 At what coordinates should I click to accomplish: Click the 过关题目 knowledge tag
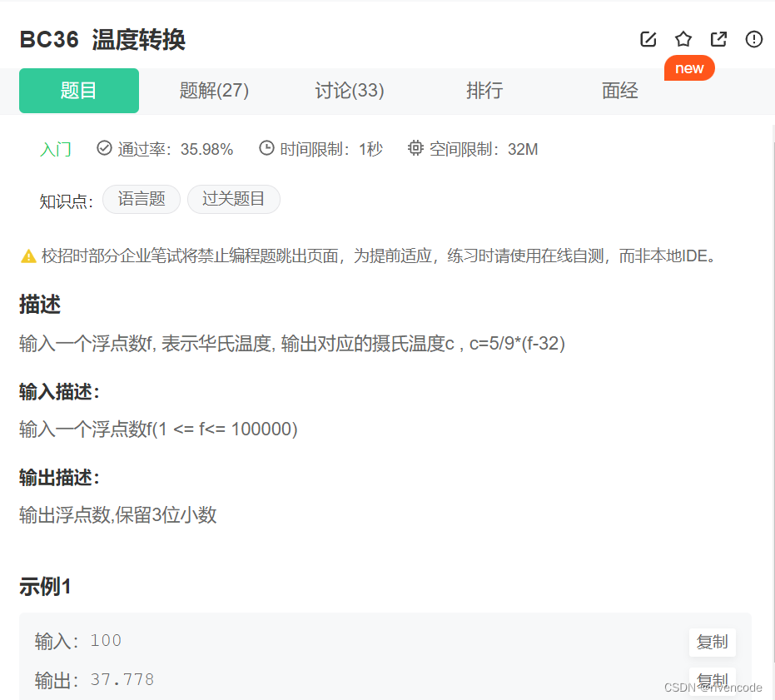click(233, 199)
